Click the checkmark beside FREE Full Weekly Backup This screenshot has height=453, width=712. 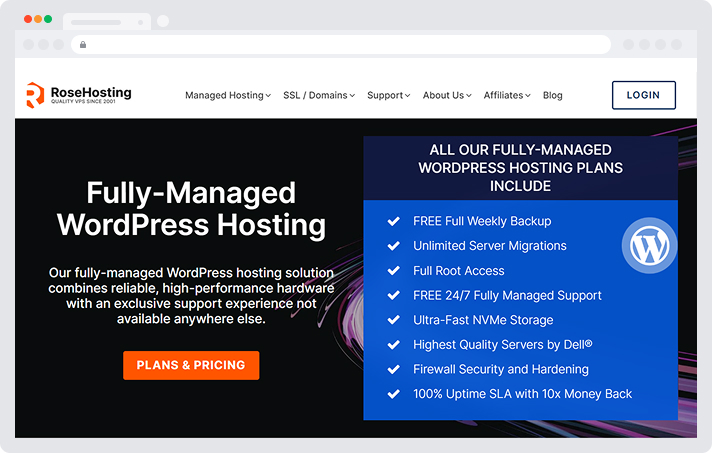tap(393, 221)
